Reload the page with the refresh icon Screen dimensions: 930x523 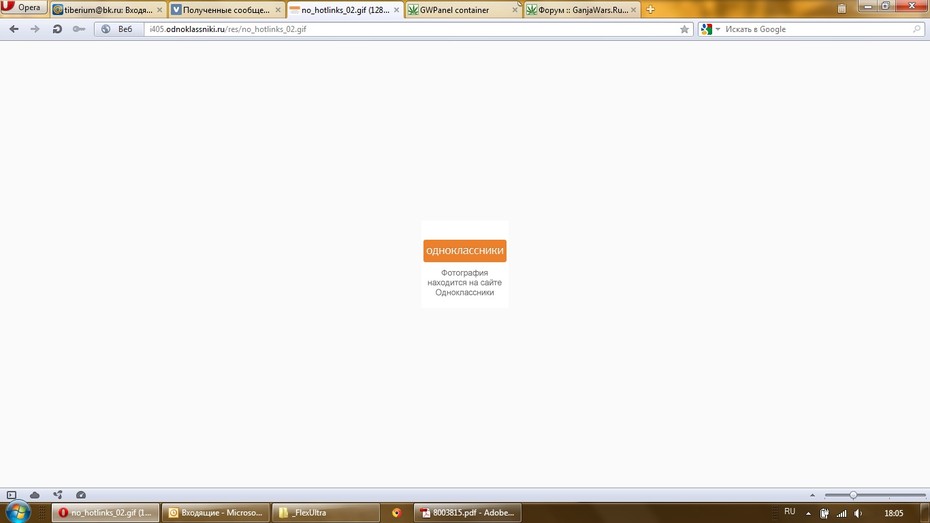(x=57, y=29)
